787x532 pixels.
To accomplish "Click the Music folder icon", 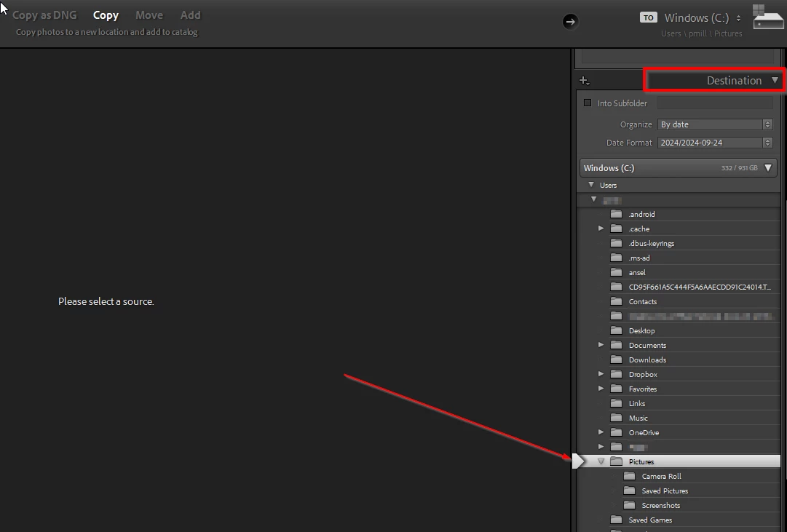I will click(x=617, y=418).
